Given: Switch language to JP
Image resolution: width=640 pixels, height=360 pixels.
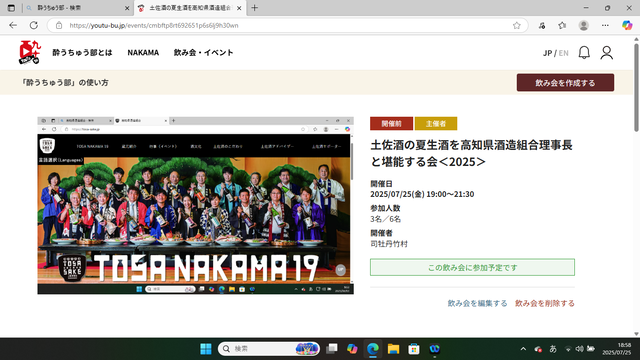Looking at the screenshot, I should 547,53.
